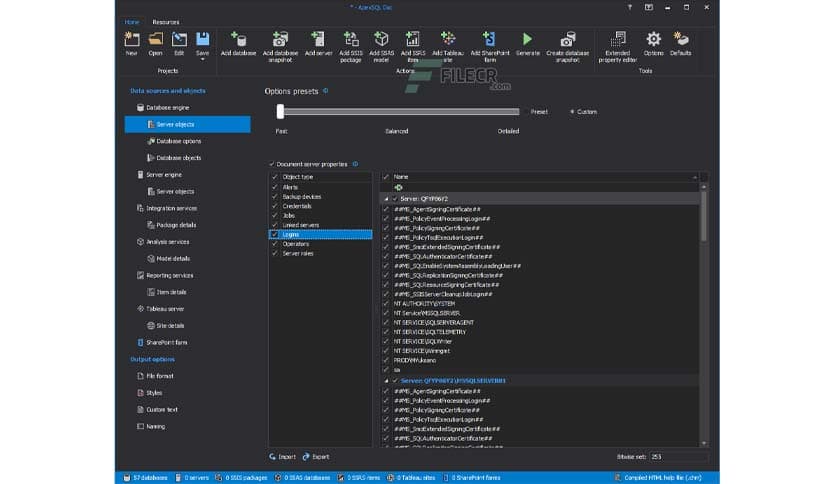Toggle the Backup devices checkbox
Image resolution: width=836 pixels, height=484 pixels.
tap(275, 197)
